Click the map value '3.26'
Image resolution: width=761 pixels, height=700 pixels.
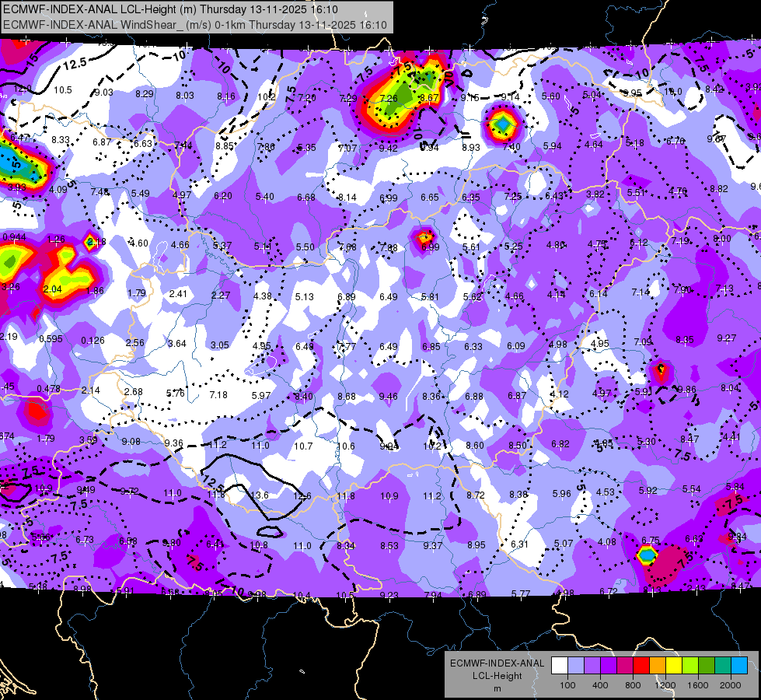tap(11, 286)
